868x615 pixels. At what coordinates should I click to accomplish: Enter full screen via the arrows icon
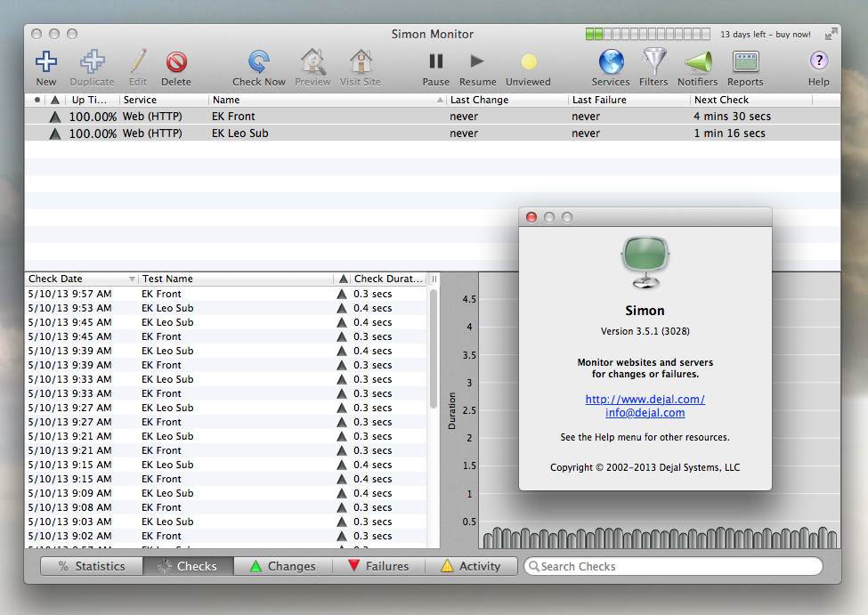831,35
